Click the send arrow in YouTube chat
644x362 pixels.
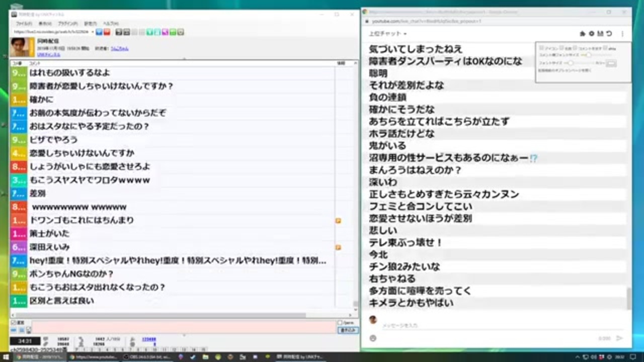619,338
